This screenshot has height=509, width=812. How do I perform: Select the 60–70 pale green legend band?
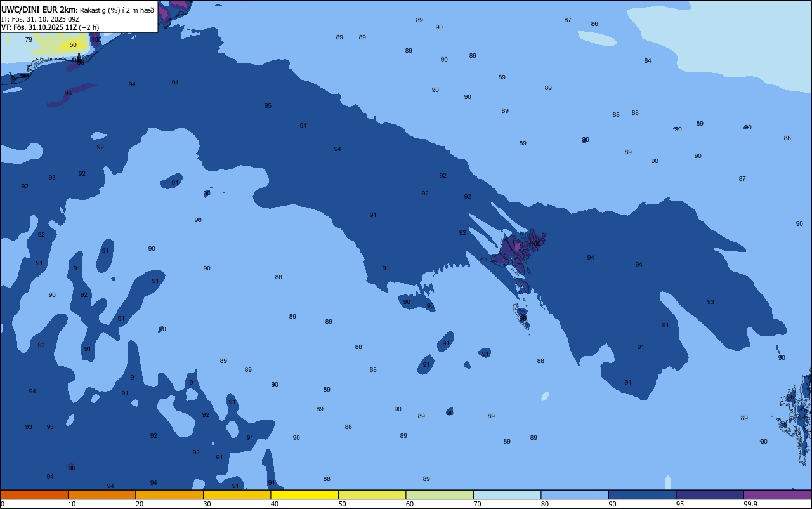pos(440,494)
